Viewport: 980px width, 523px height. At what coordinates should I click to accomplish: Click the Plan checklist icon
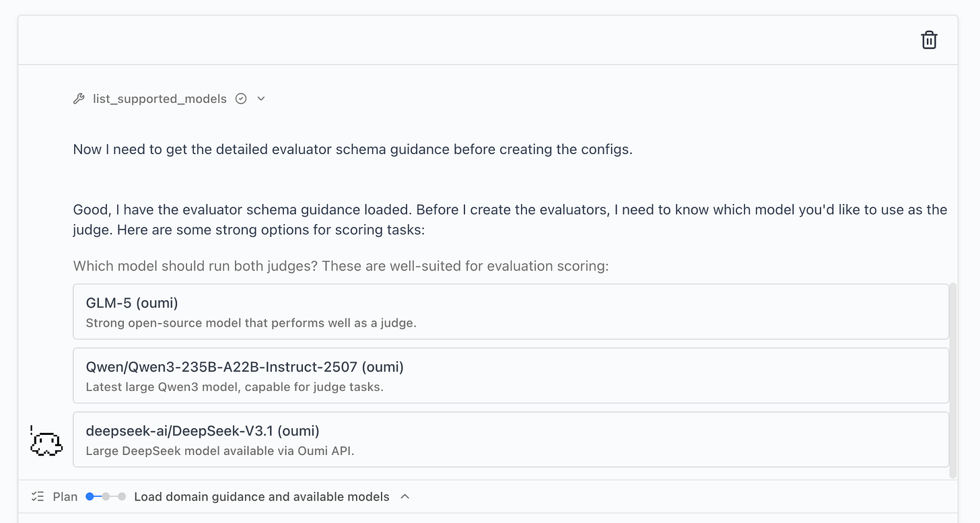[38, 497]
